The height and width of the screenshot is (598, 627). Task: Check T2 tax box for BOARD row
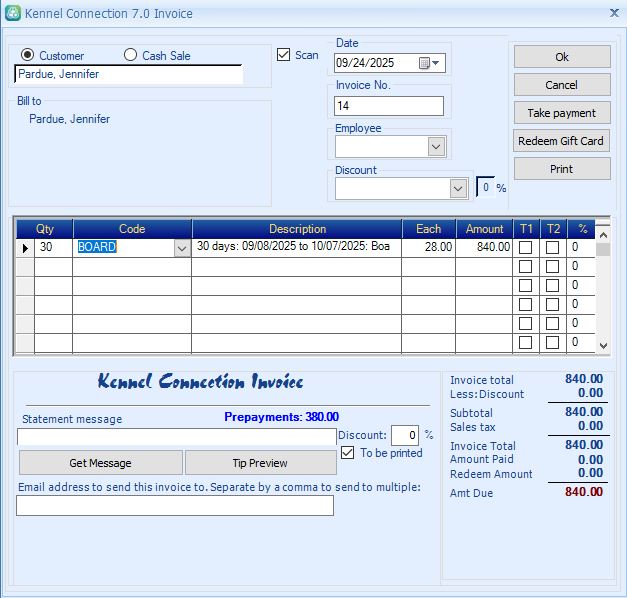pyautogui.click(x=552, y=247)
